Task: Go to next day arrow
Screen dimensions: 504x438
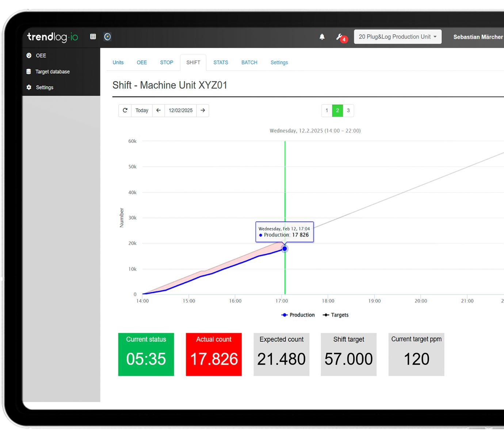Action: pyautogui.click(x=203, y=110)
